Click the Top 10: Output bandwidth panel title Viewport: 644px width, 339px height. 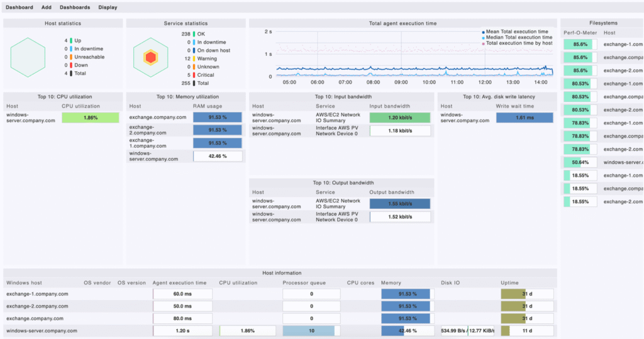pyautogui.click(x=343, y=183)
